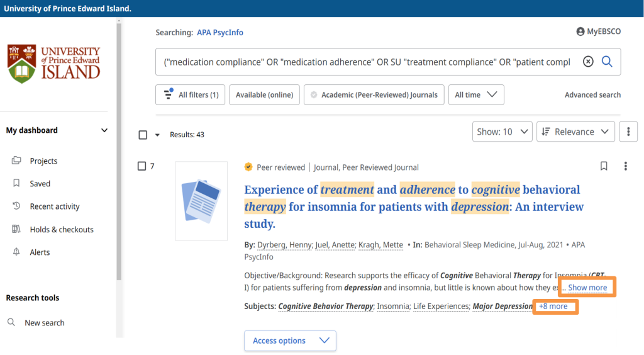Clear the search query with X icon
Viewport: 644px width, 355px height.
click(588, 62)
